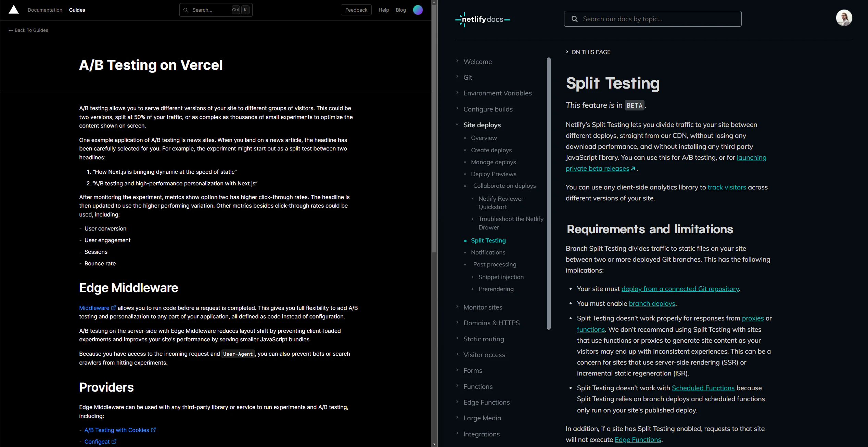Open Manage deploys sidebar item
The width and height of the screenshot is (868, 447).
coord(493,162)
